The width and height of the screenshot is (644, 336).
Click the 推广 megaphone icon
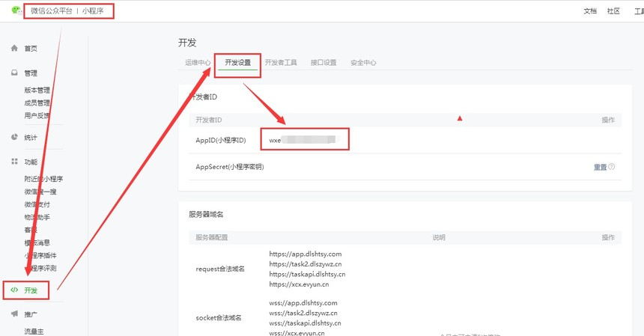click(x=14, y=314)
